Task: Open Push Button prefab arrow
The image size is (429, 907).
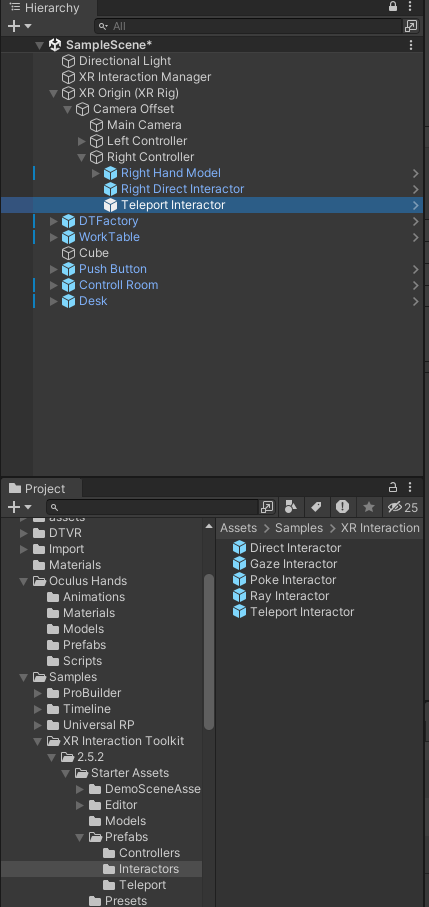Action: tap(416, 269)
